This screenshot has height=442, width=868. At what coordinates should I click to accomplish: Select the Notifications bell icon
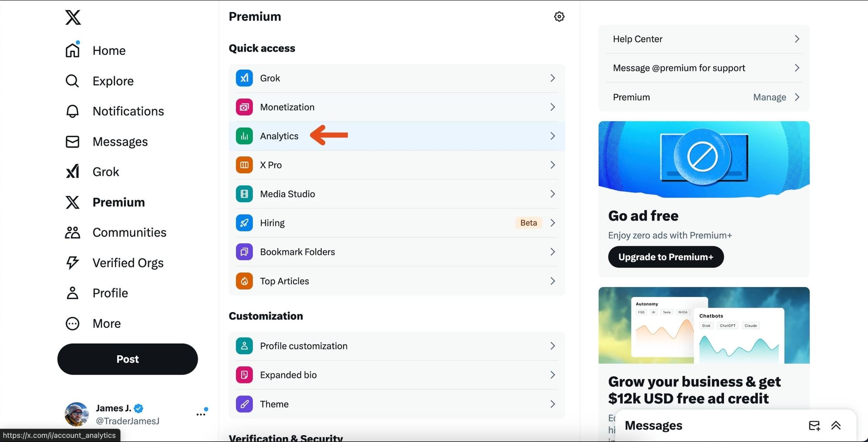pos(72,111)
